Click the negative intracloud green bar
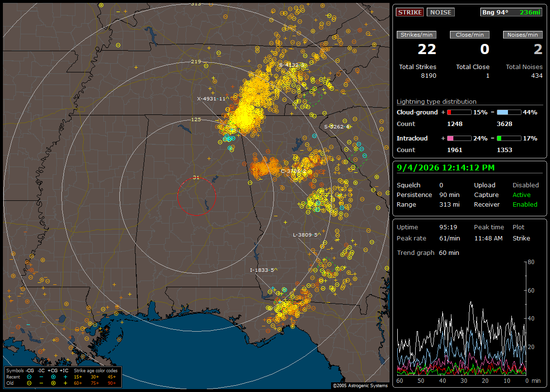The width and height of the screenshot is (550, 392). point(509,139)
